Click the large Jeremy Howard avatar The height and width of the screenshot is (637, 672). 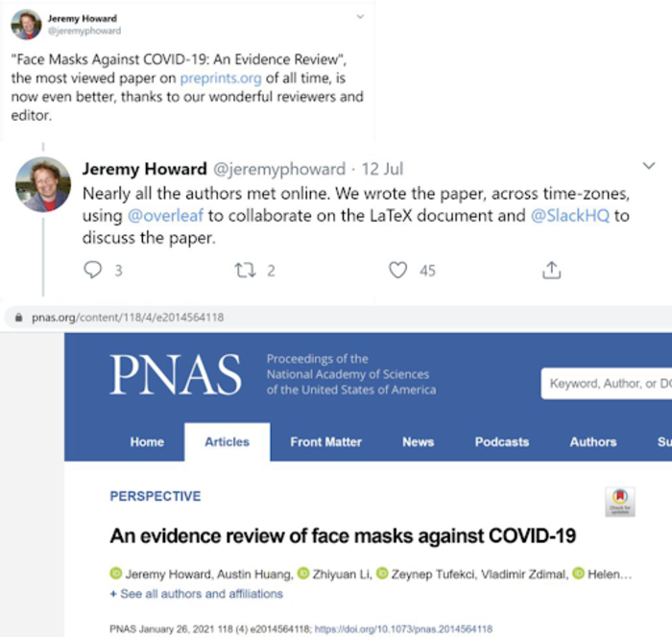pyautogui.click(x=43, y=184)
